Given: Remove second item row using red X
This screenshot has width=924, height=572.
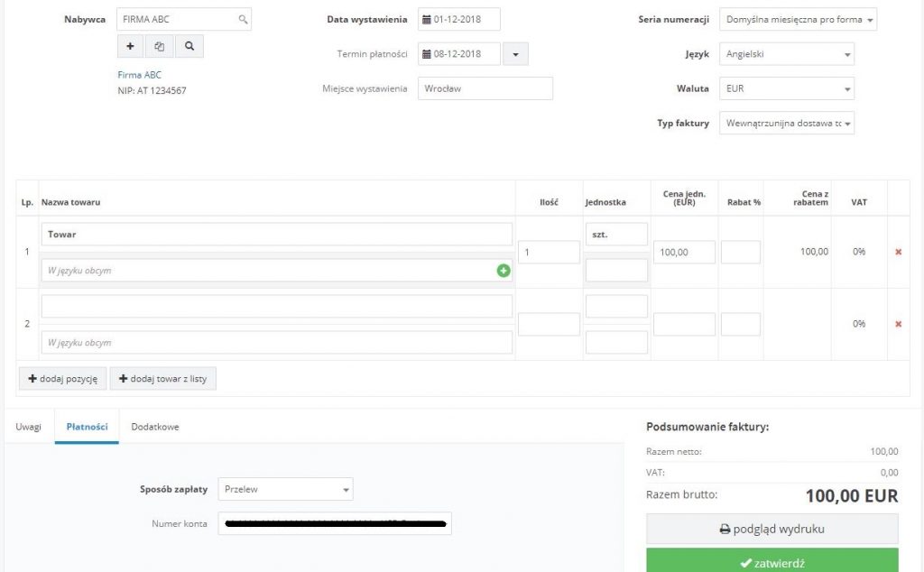Looking at the screenshot, I should pos(898,324).
